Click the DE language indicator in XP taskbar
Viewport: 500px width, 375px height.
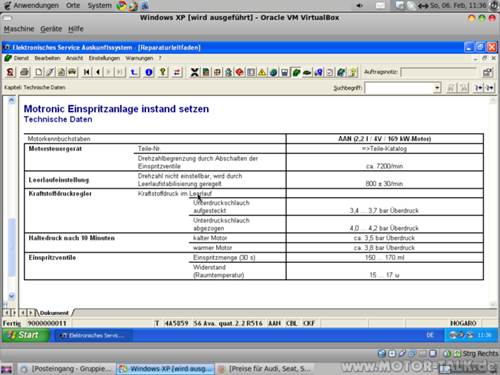pos(430,335)
